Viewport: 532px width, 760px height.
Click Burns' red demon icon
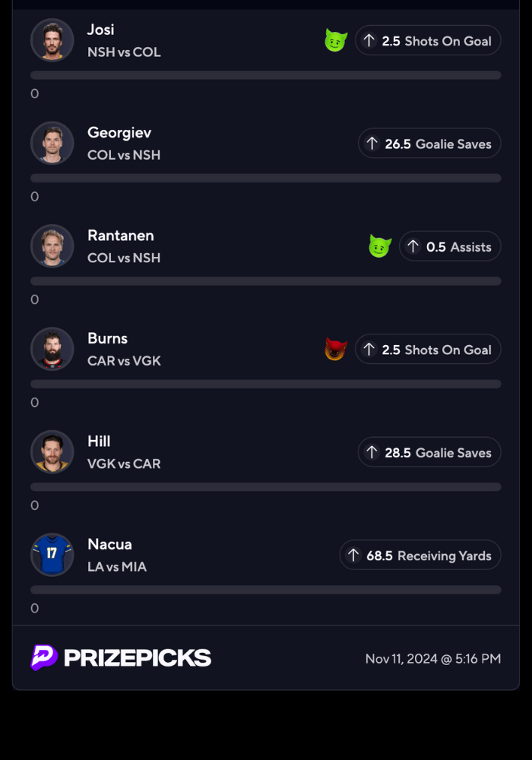click(336, 350)
